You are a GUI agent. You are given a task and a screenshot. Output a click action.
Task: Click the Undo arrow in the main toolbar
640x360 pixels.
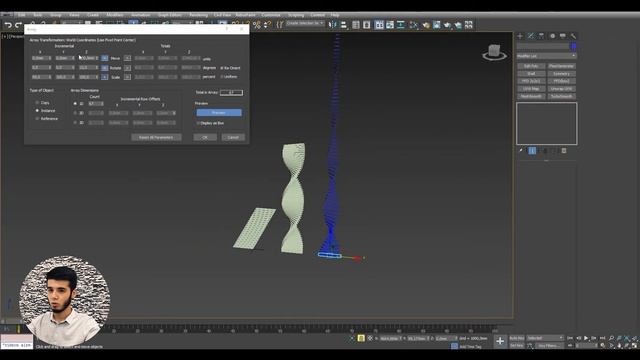coord(8,25)
